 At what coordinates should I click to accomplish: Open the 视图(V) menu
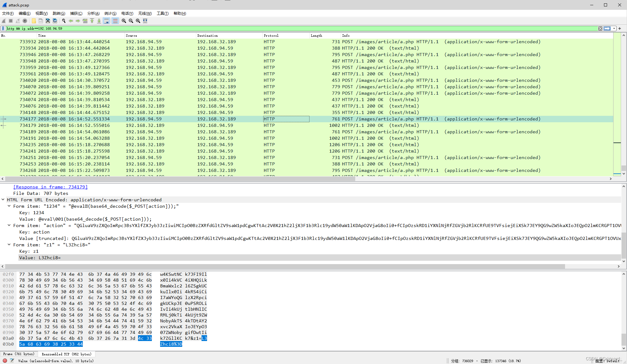pyautogui.click(x=41, y=13)
